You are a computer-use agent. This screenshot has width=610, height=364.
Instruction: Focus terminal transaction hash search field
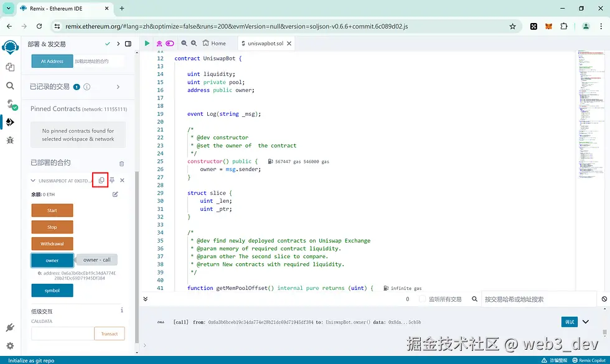click(x=539, y=299)
